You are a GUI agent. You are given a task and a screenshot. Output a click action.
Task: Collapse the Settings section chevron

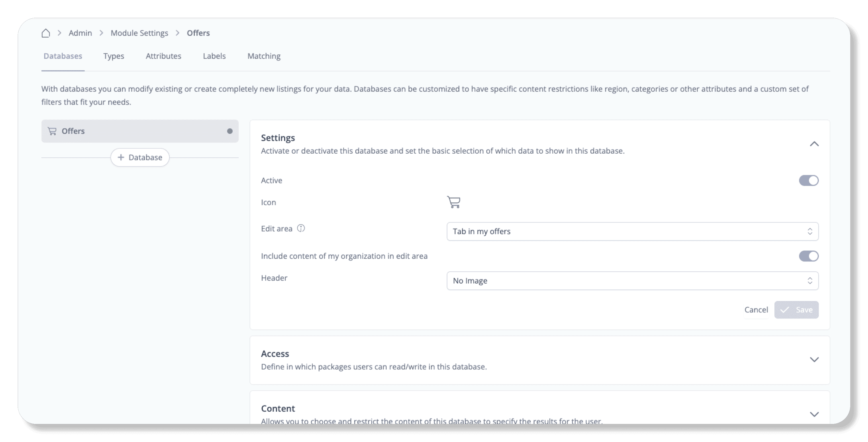tap(814, 144)
